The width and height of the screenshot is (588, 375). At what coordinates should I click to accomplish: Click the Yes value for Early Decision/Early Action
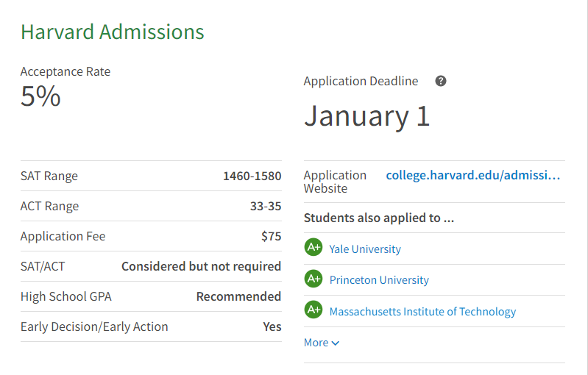[272, 326]
